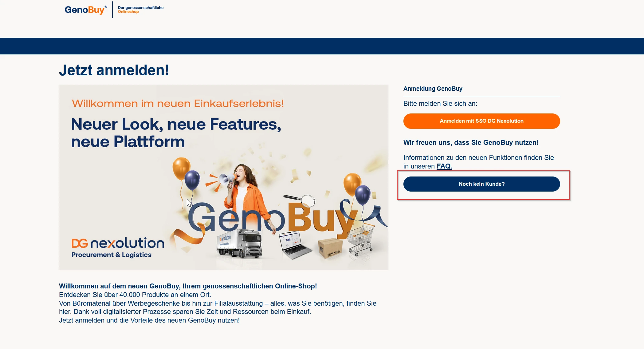This screenshot has width=644, height=349.
Task: Click the orange 'Anmelden mit SSO DG Nexolution' button
Action: click(481, 121)
